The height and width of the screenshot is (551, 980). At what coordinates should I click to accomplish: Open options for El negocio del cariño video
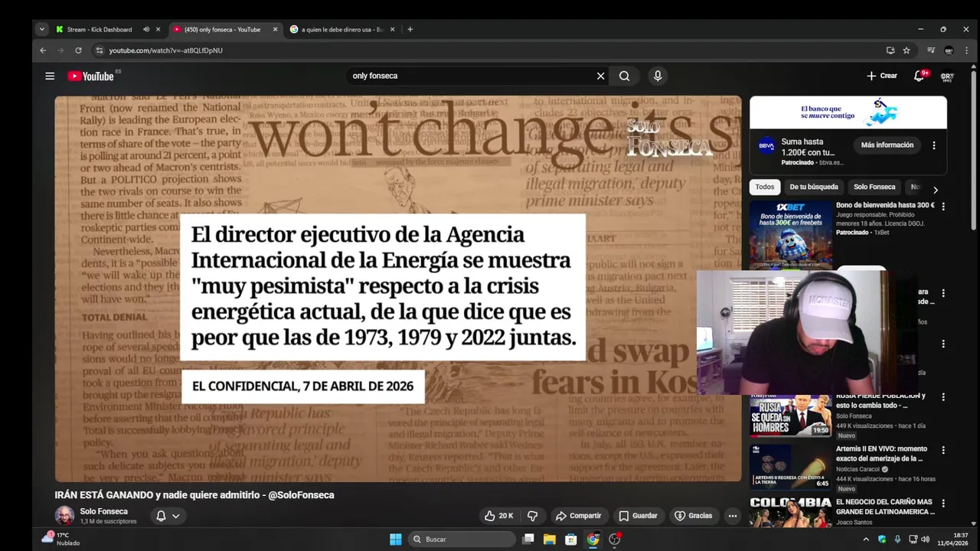pos(943,504)
